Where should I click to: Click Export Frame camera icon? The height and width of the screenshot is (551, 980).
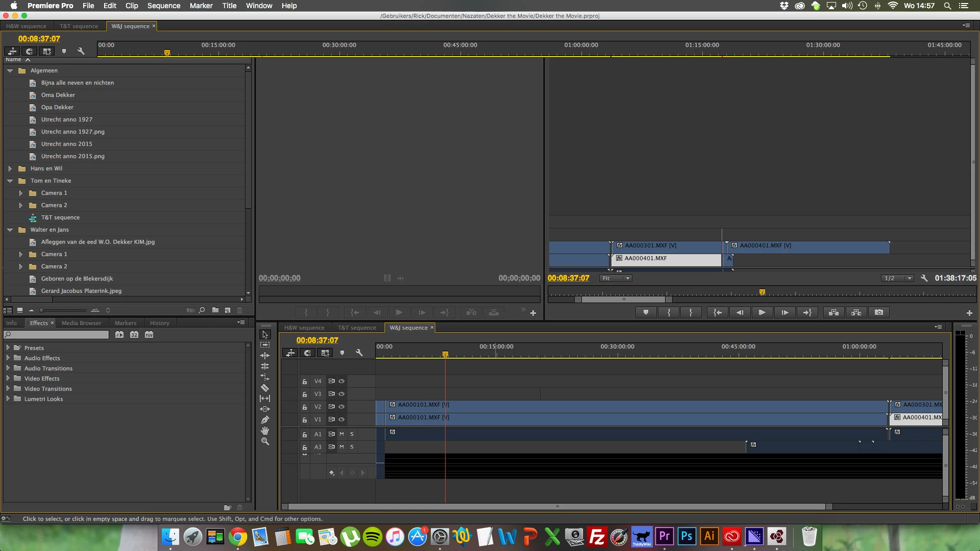tap(878, 312)
